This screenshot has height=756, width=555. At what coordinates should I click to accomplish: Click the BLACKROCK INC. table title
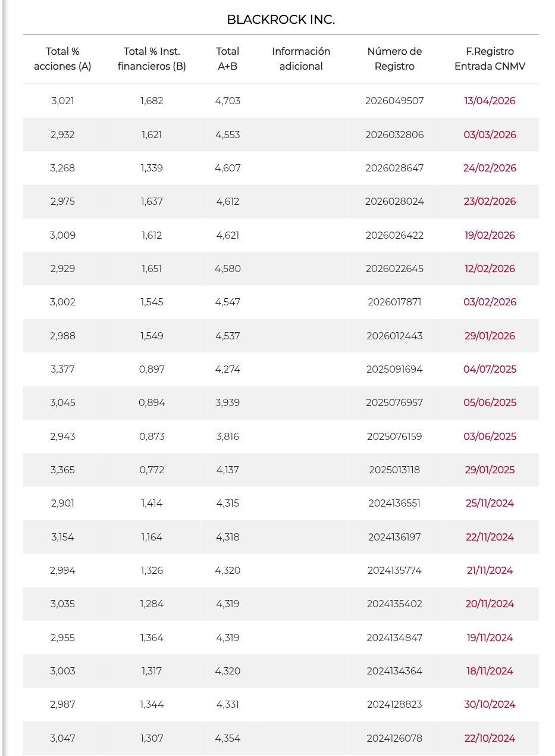coord(281,20)
